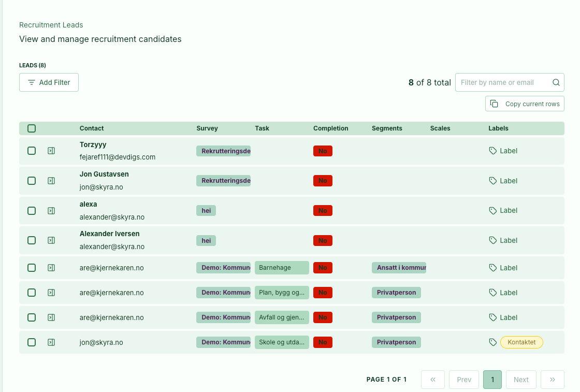The height and width of the screenshot is (392, 580).
Task: Click the Prev page button
Action: point(464,380)
